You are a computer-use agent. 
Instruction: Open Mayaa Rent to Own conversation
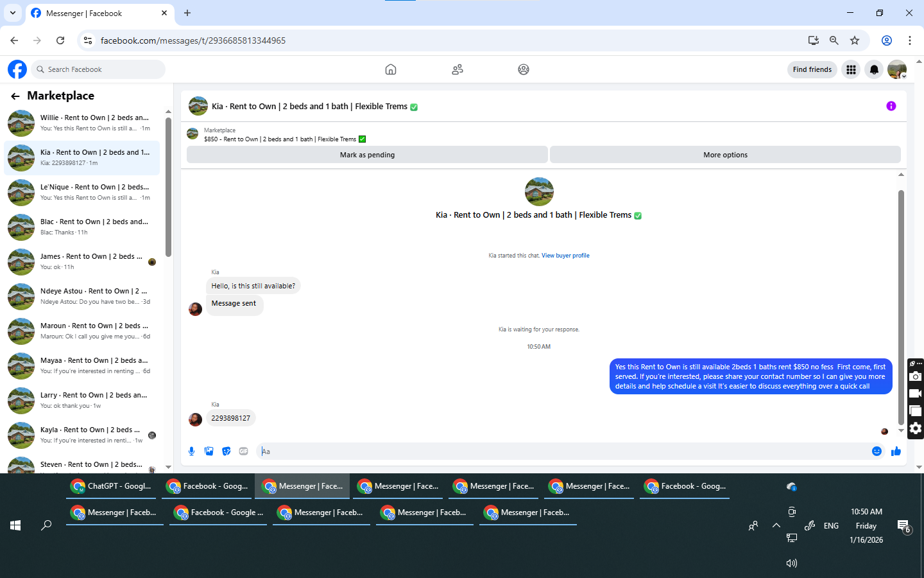click(x=82, y=366)
